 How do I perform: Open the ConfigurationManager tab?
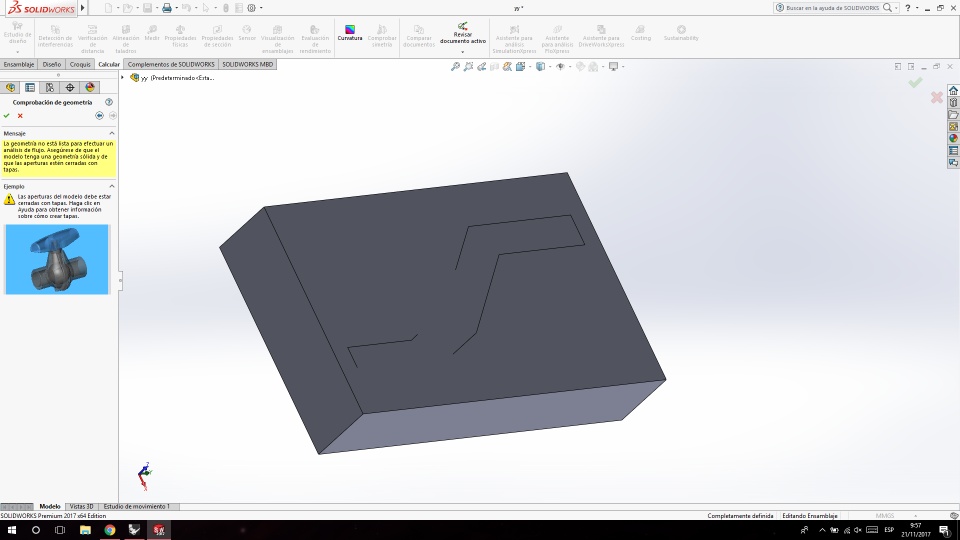tap(50, 88)
